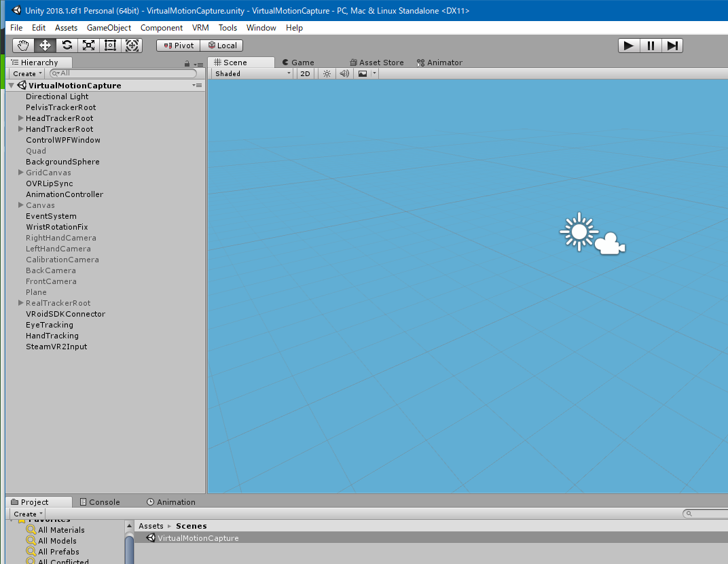Toggle scene lighting sun icon
Image resolution: width=728 pixels, height=564 pixels.
click(x=327, y=73)
